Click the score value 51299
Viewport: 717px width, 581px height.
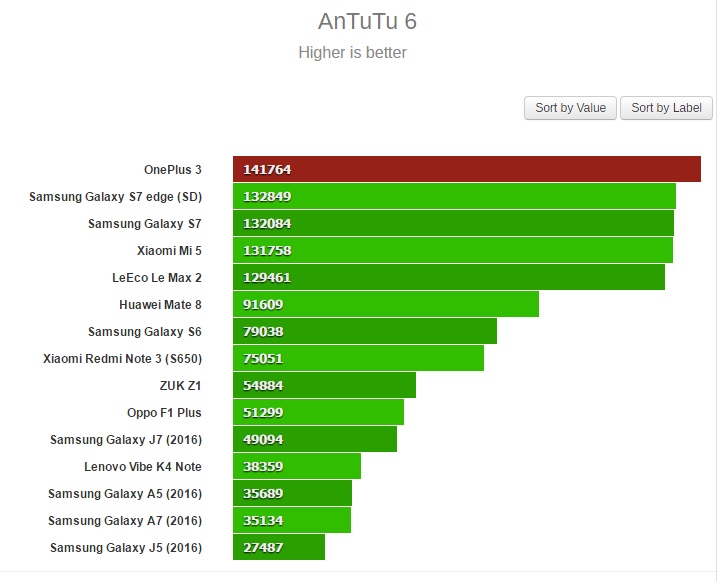point(263,412)
